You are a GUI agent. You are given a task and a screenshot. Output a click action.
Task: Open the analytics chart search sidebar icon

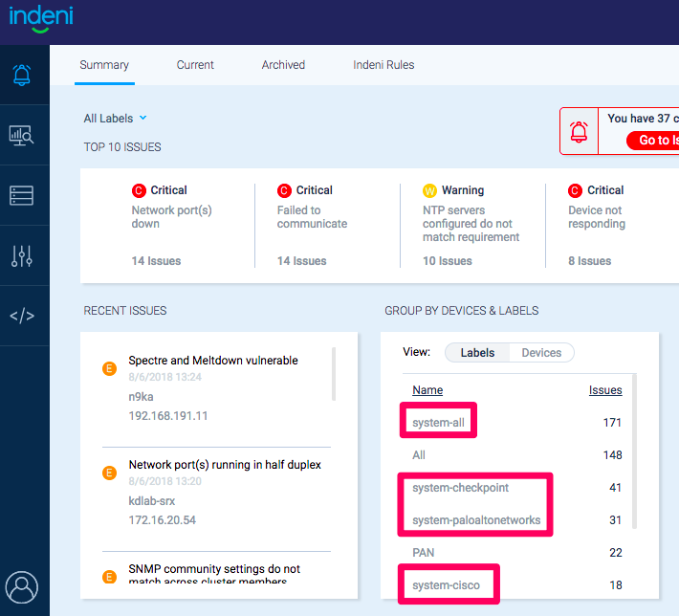tap(23, 135)
